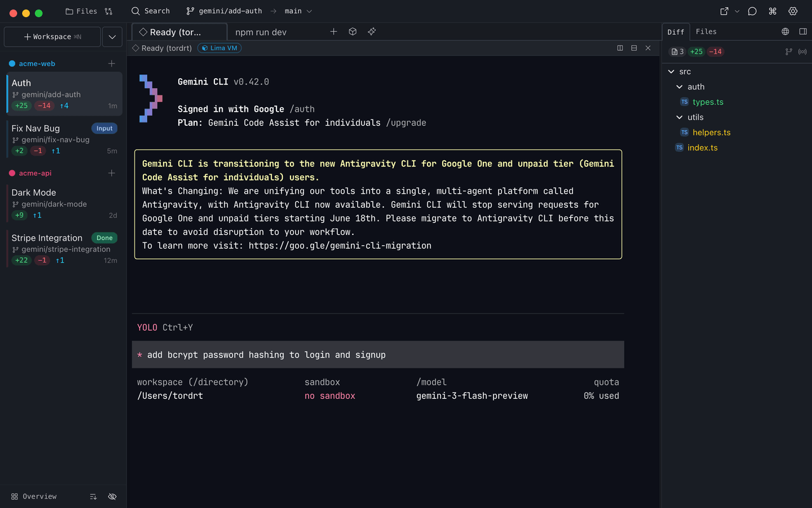Click the Lima VM badge

(x=219, y=48)
